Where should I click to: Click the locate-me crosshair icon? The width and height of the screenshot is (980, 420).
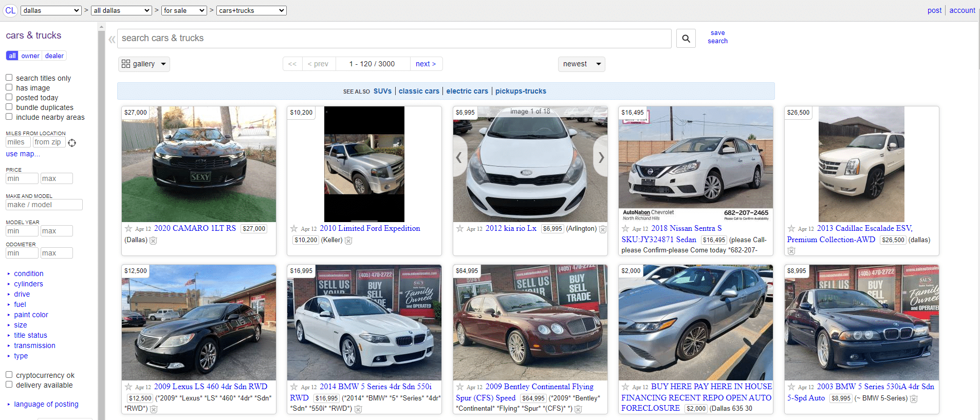[72, 143]
